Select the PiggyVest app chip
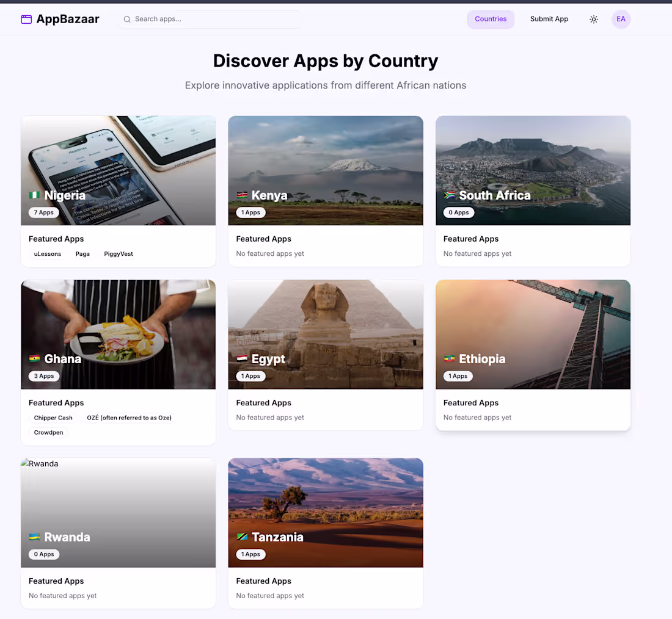Screen dimensions: 672x619 pyautogui.click(x=118, y=253)
